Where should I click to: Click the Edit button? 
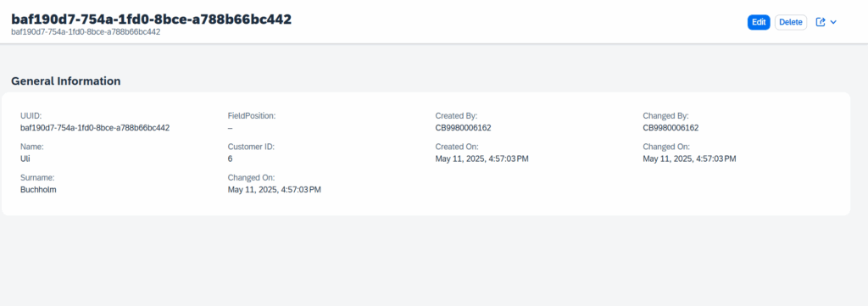pyautogui.click(x=759, y=22)
